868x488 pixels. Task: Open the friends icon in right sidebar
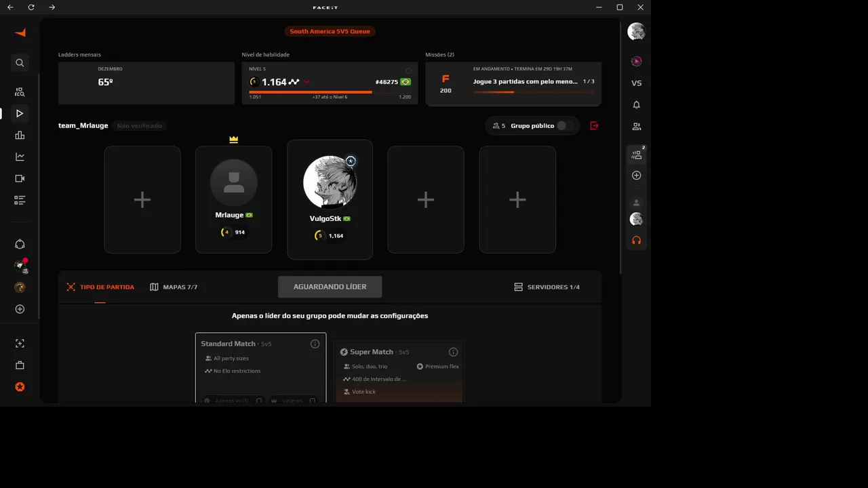point(636,126)
